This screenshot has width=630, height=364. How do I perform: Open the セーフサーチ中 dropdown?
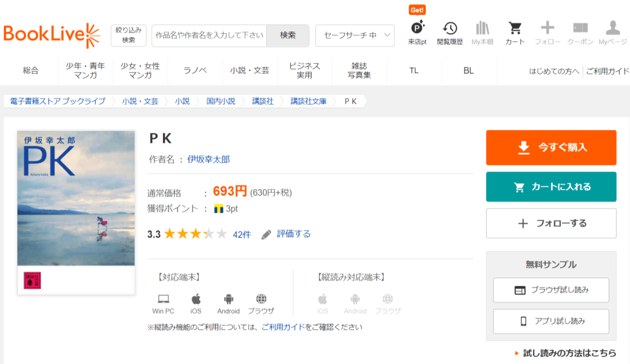pyautogui.click(x=355, y=35)
